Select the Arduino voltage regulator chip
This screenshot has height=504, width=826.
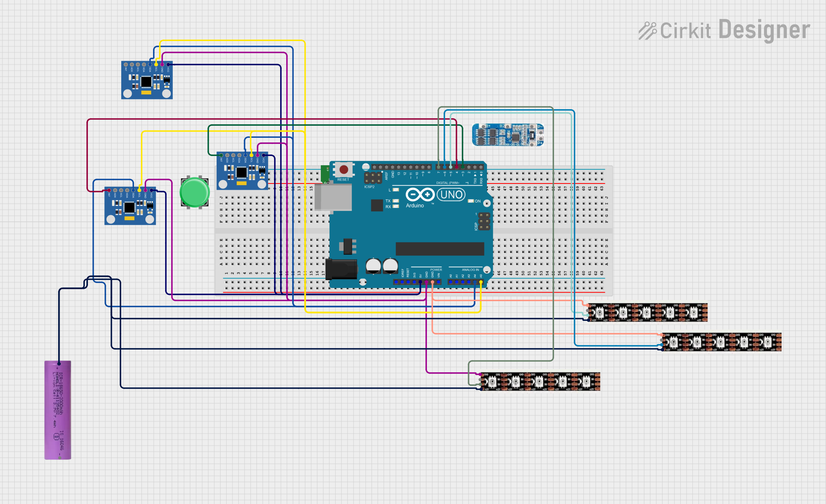click(x=348, y=246)
